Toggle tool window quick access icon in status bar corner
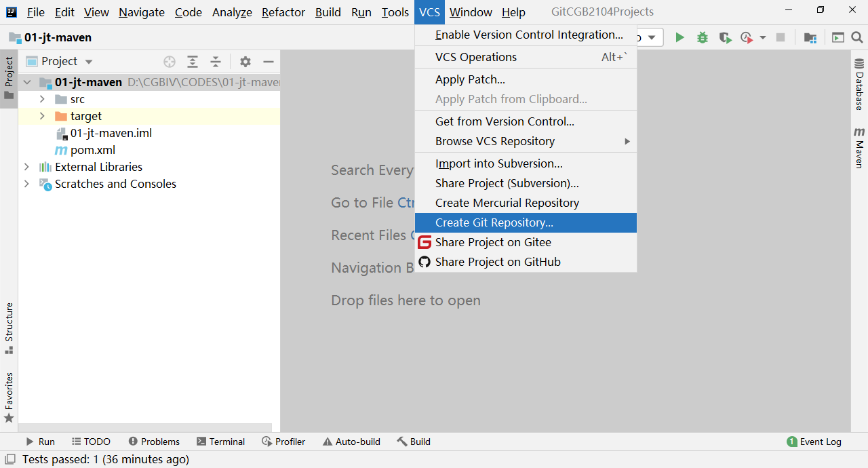This screenshot has width=868, height=468. pos(9,459)
